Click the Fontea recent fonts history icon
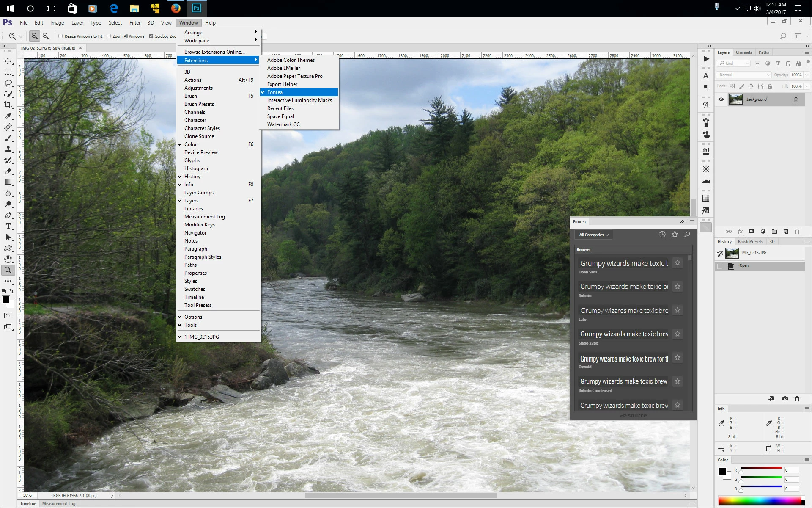 [x=662, y=235]
